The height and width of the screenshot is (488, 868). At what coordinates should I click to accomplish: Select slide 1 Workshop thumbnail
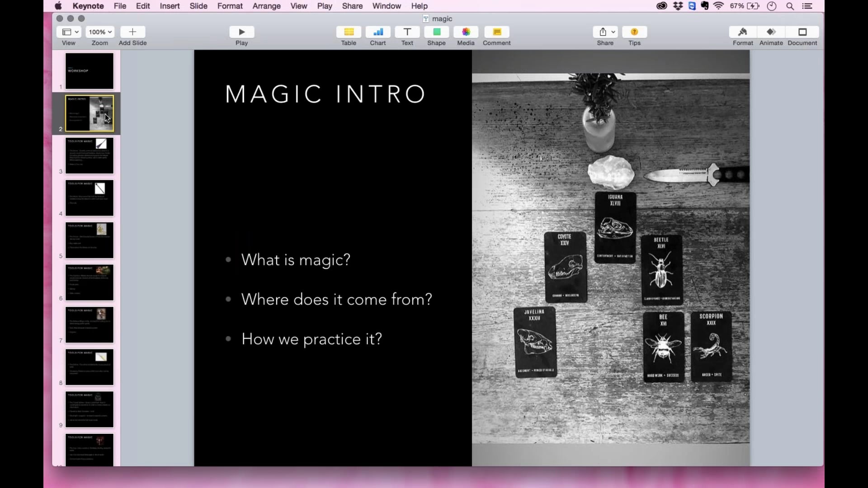pyautogui.click(x=90, y=71)
